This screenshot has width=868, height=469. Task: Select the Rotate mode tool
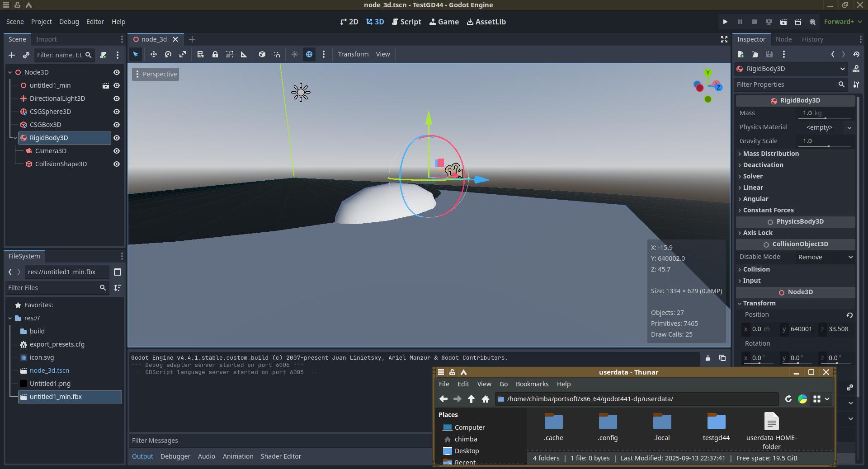coord(168,54)
